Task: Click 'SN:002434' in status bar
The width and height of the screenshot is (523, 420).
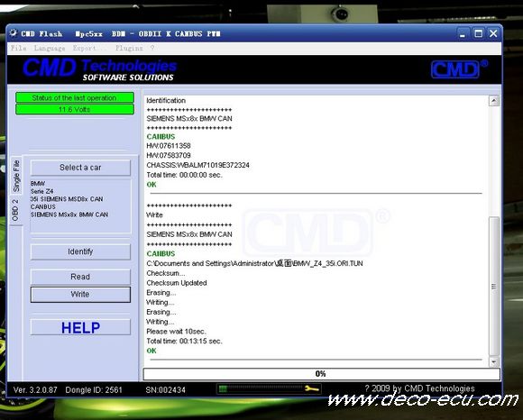Action: coord(165,389)
